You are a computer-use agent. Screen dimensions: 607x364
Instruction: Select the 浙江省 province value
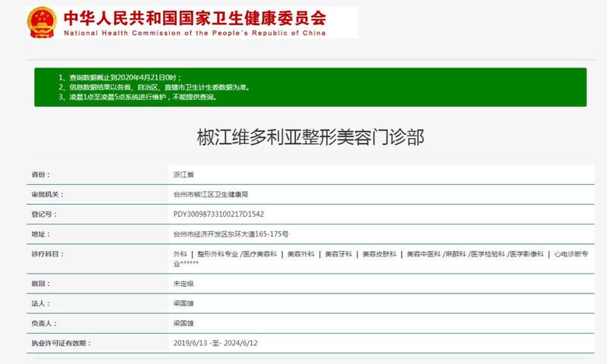coord(184,174)
